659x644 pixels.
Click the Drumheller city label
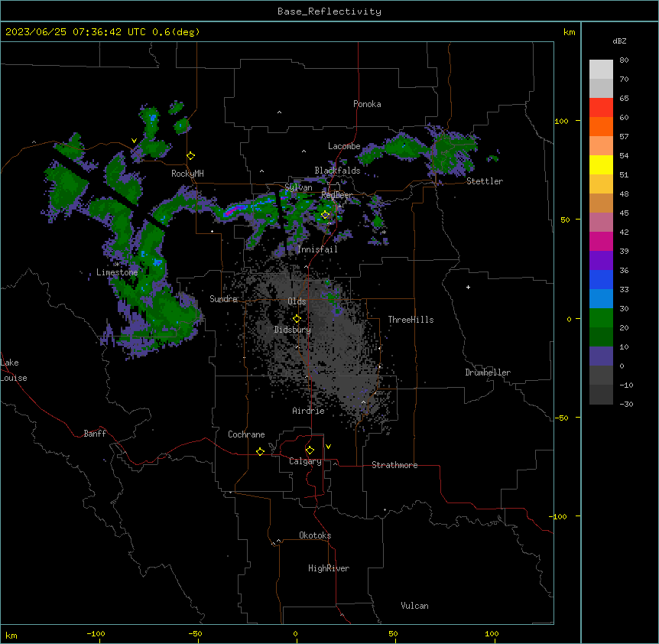[x=488, y=372]
